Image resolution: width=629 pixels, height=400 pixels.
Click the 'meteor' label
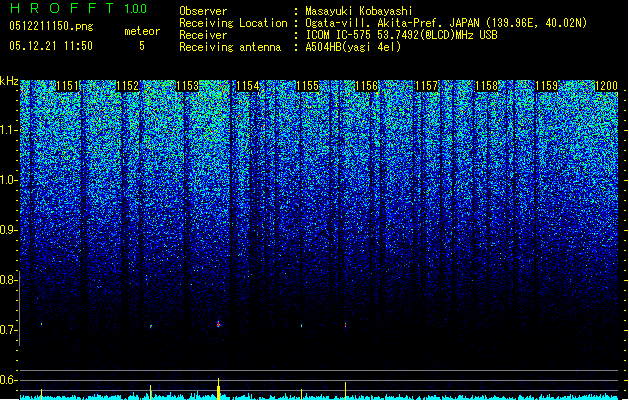click(x=142, y=31)
